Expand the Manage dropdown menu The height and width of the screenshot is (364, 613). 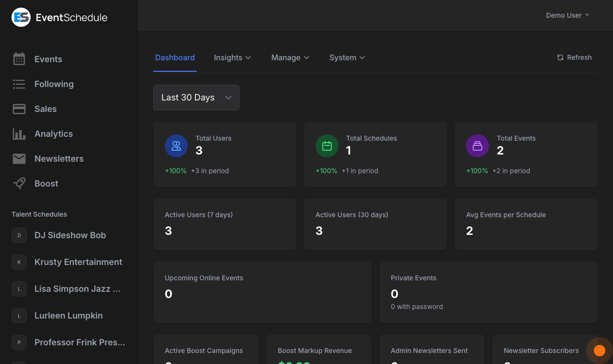pos(290,57)
